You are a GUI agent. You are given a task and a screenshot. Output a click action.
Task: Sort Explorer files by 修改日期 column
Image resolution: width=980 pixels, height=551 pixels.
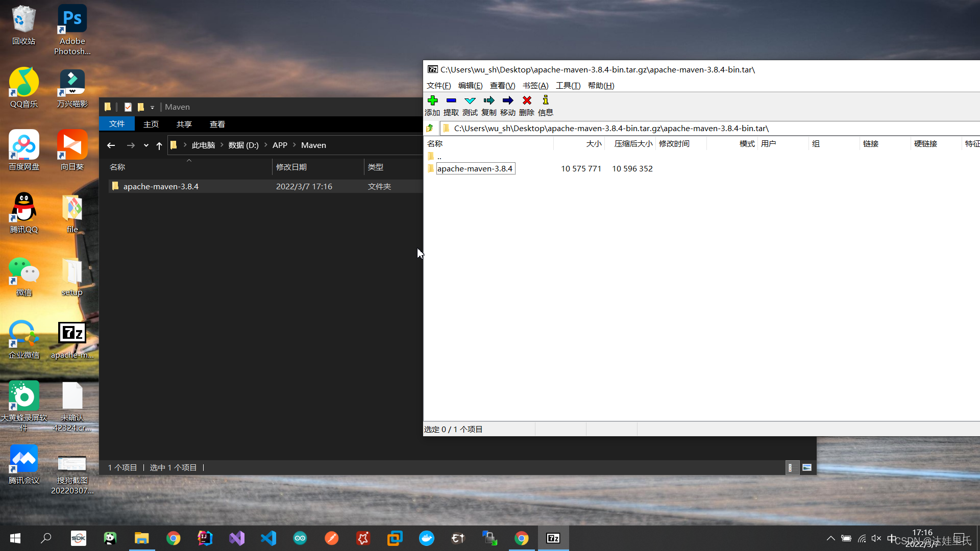(318, 167)
